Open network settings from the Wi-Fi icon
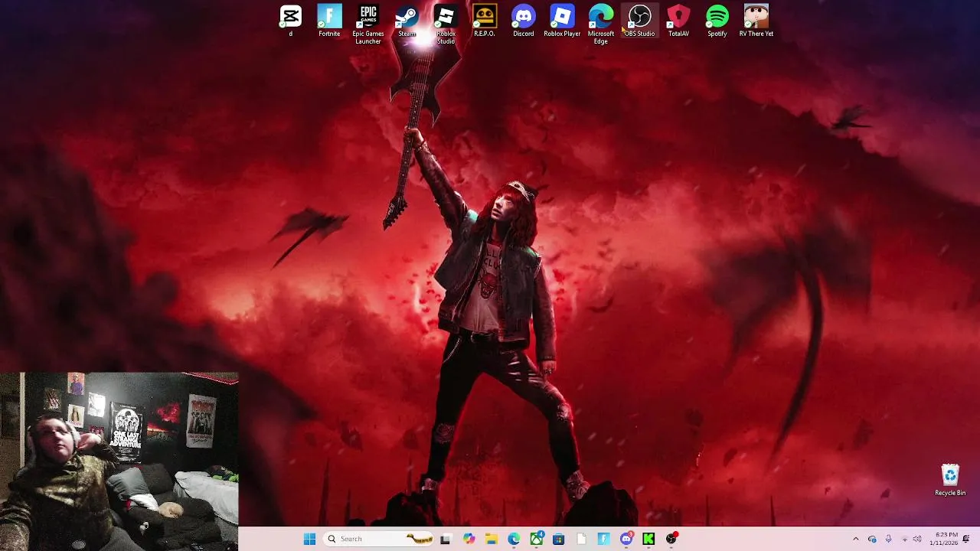The image size is (980, 551). pyautogui.click(x=904, y=539)
